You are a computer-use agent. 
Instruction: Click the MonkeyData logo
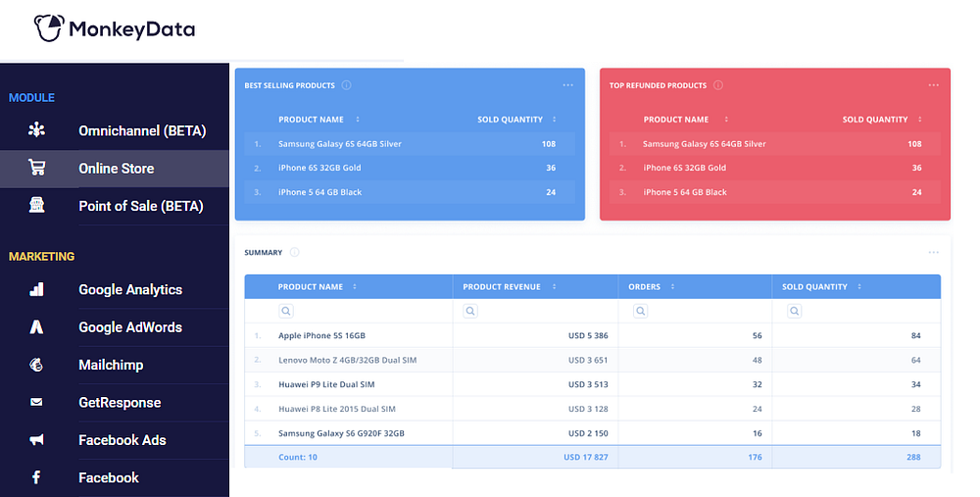click(115, 28)
